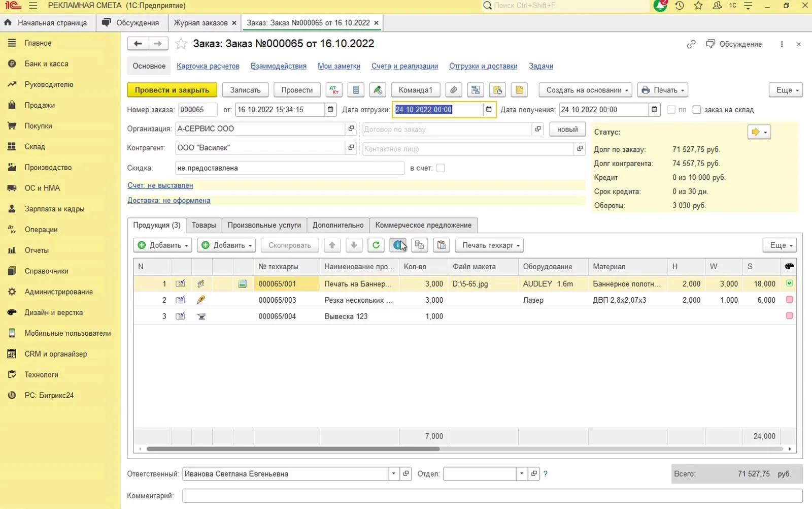Image resolution: width=812 pixels, height=509 pixels.
Task: Open history clock icon in title bar
Action: (680, 6)
